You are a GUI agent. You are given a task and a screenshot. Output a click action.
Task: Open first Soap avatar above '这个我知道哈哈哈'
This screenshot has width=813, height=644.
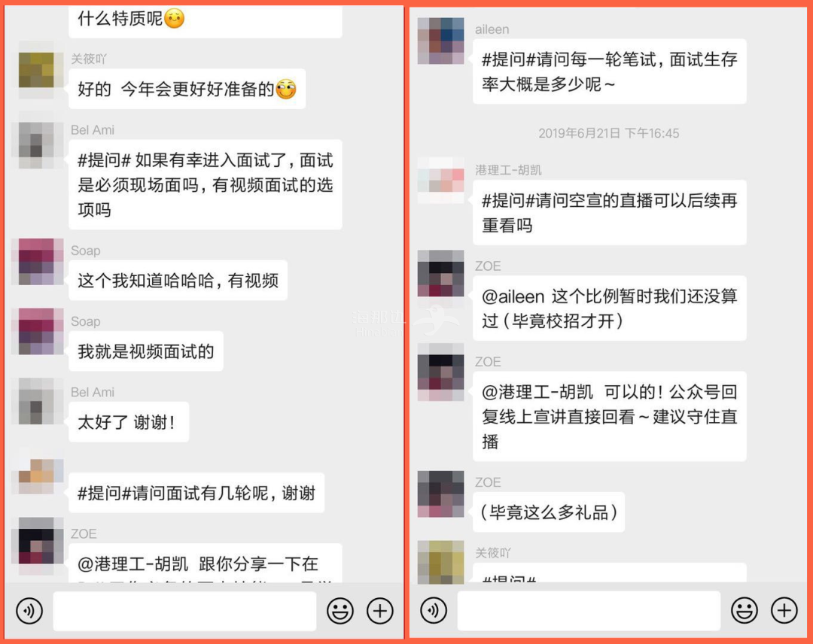pos(41,262)
